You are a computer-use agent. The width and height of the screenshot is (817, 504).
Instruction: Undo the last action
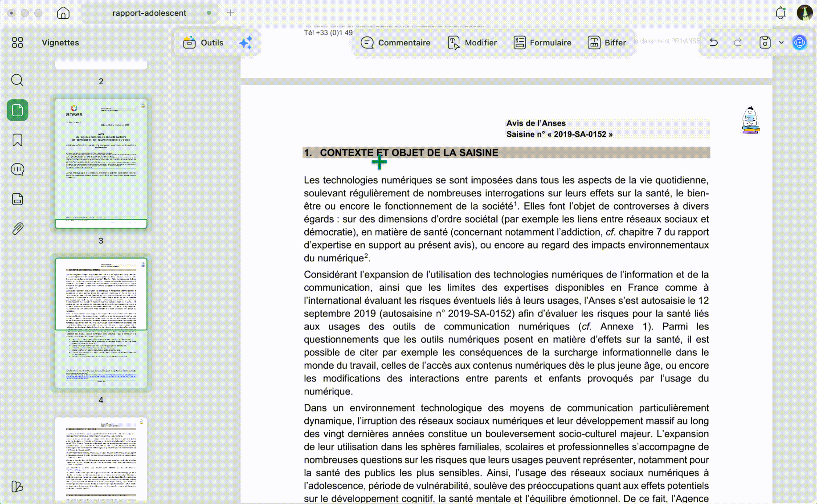tap(714, 42)
